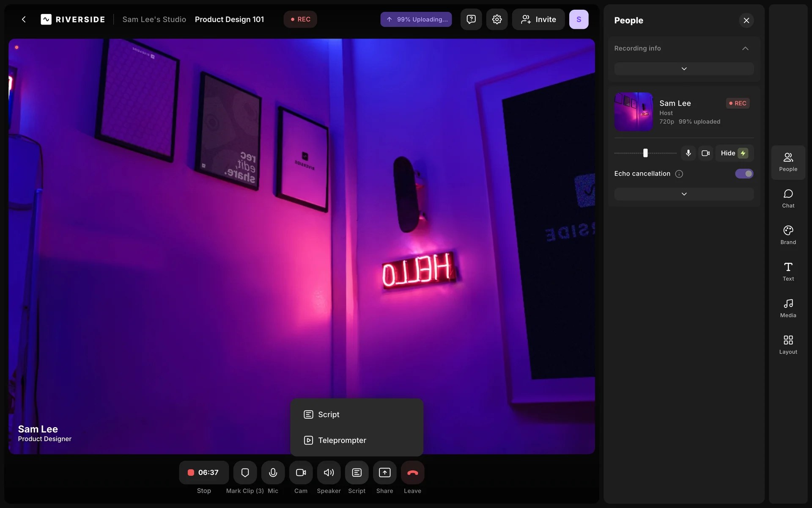
Task: Expand the chevron bar below Echo cancellation
Action: tap(684, 194)
